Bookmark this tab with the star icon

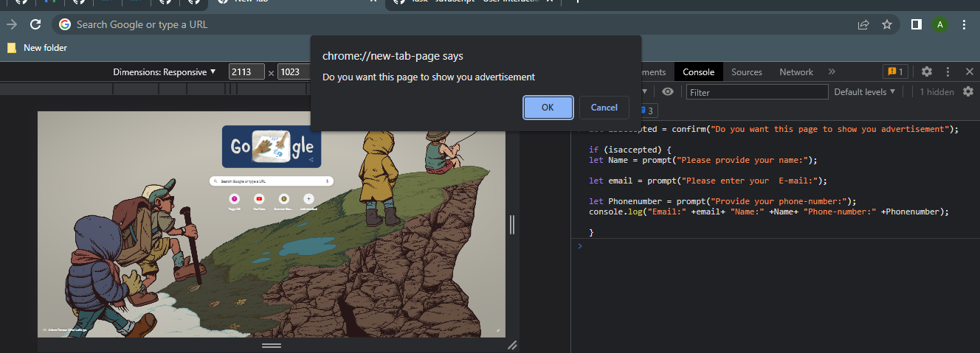pyautogui.click(x=886, y=24)
